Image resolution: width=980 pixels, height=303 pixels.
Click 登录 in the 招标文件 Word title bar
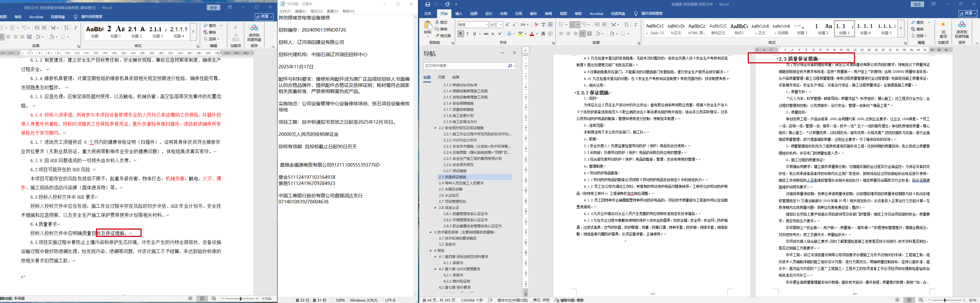pyautogui.click(x=214, y=8)
